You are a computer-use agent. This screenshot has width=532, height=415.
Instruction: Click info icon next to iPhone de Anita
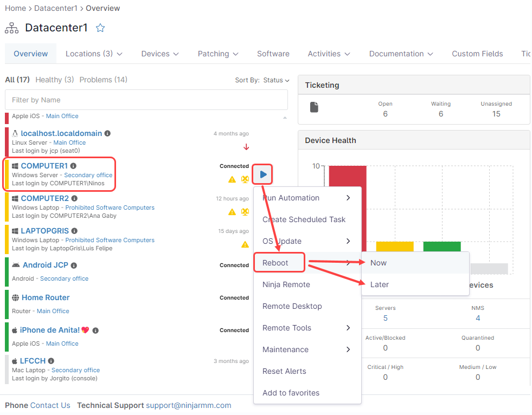pos(95,330)
